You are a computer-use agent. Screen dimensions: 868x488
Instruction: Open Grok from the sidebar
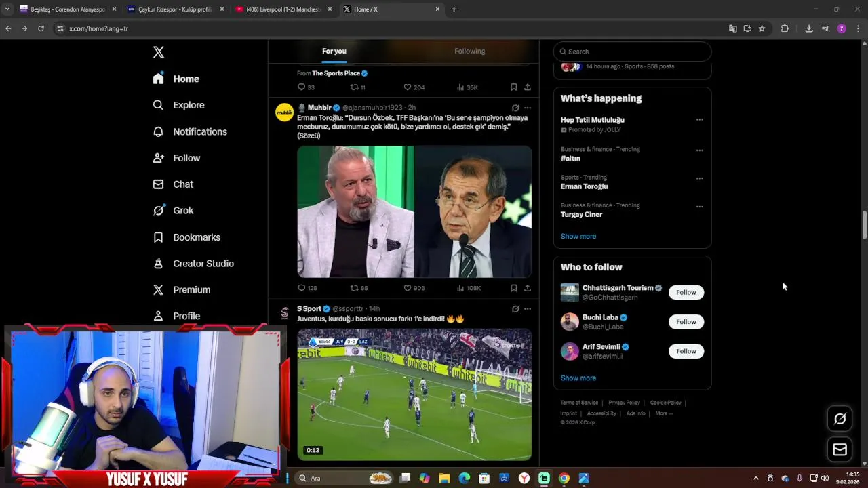coord(174,211)
